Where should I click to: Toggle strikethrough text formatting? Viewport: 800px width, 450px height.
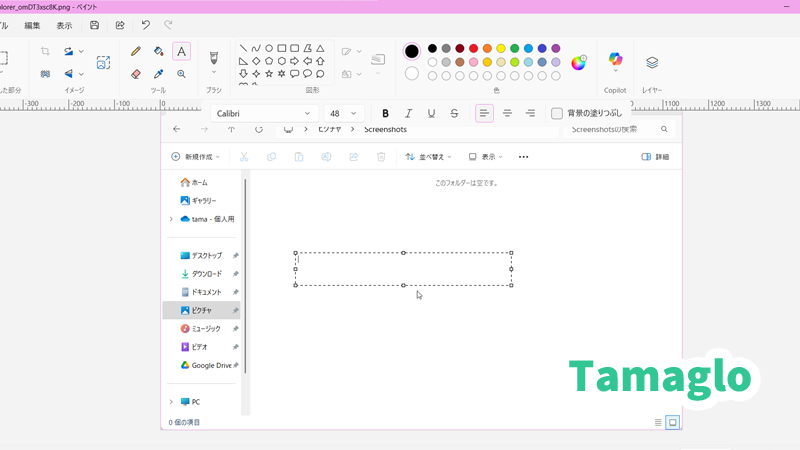[x=454, y=114]
